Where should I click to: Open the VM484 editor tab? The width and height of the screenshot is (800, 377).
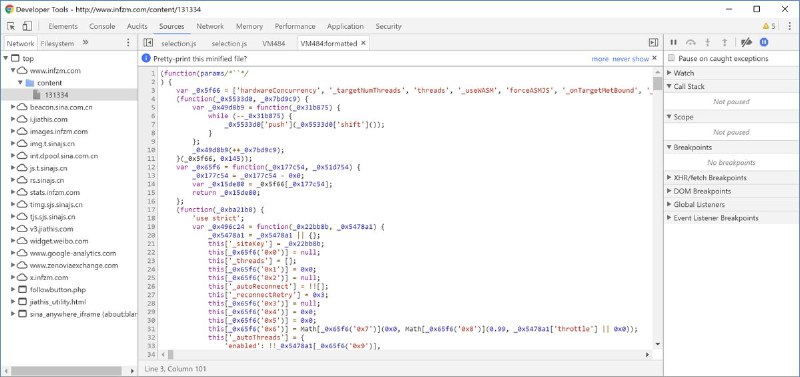point(273,43)
